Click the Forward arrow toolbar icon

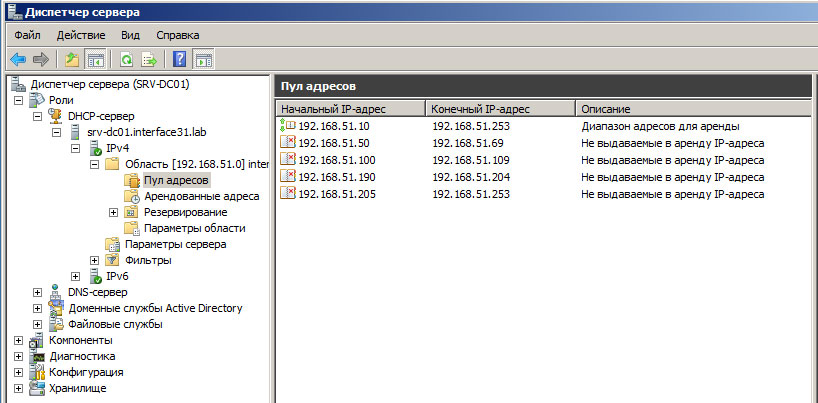[x=40, y=60]
